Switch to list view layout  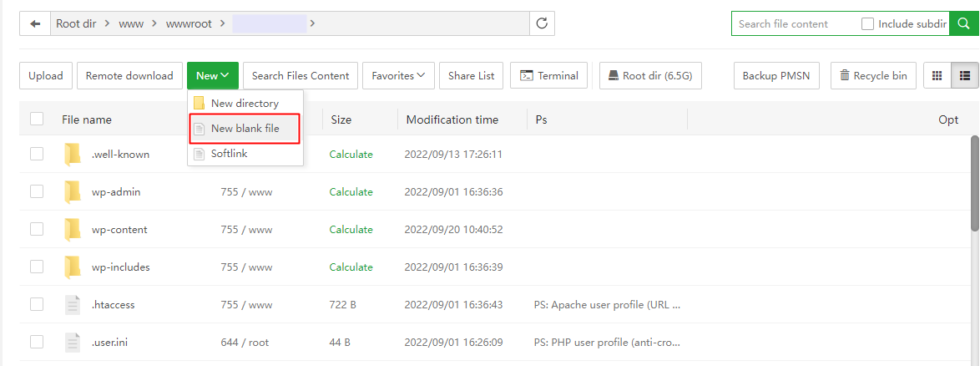click(965, 75)
